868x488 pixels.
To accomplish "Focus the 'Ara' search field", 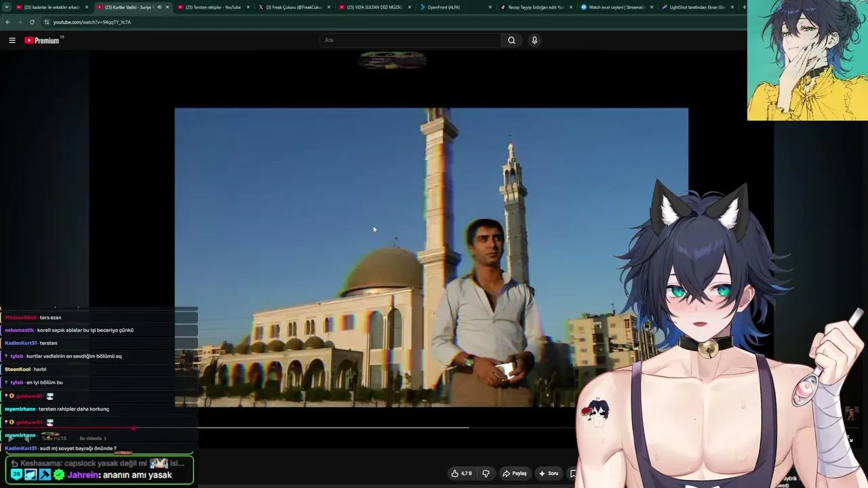I will (410, 41).
